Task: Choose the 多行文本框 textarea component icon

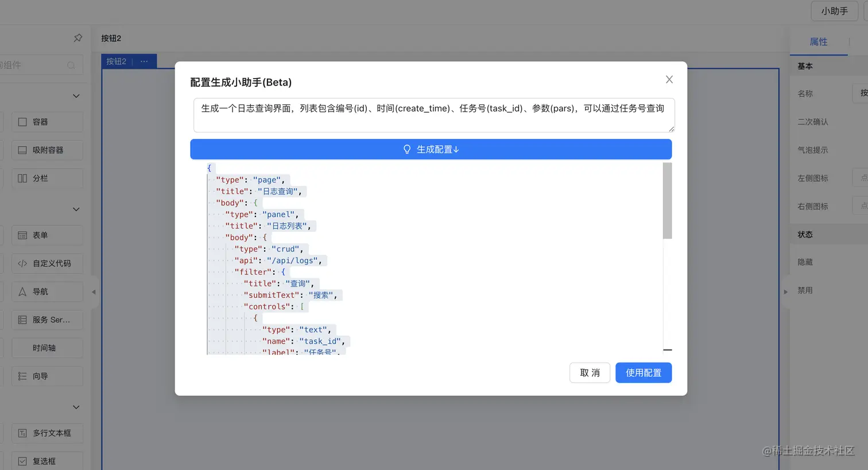Action: click(x=22, y=433)
